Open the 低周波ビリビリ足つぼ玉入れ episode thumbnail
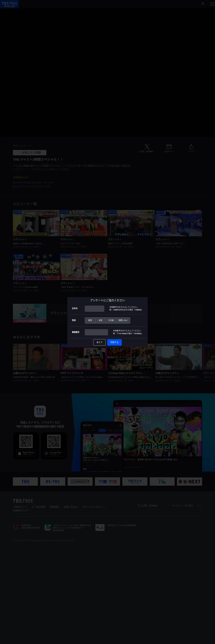215x644 pixels. point(84,267)
